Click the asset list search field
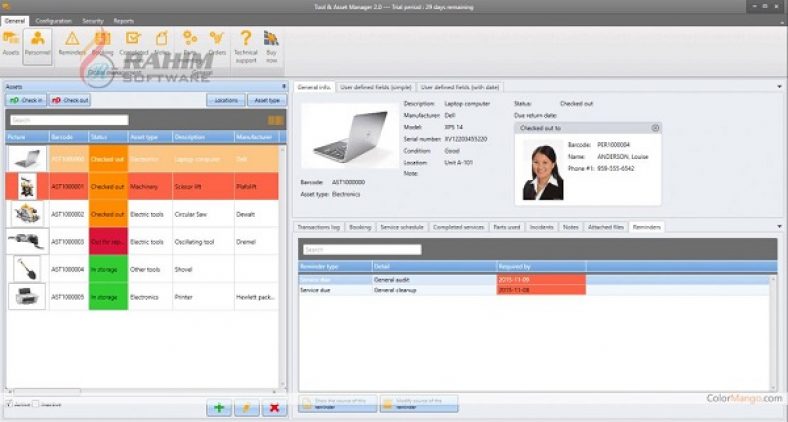 tap(69, 120)
